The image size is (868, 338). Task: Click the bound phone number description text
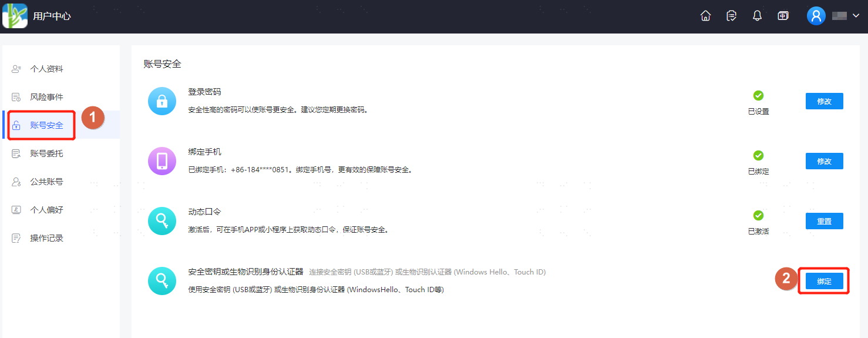coord(301,170)
